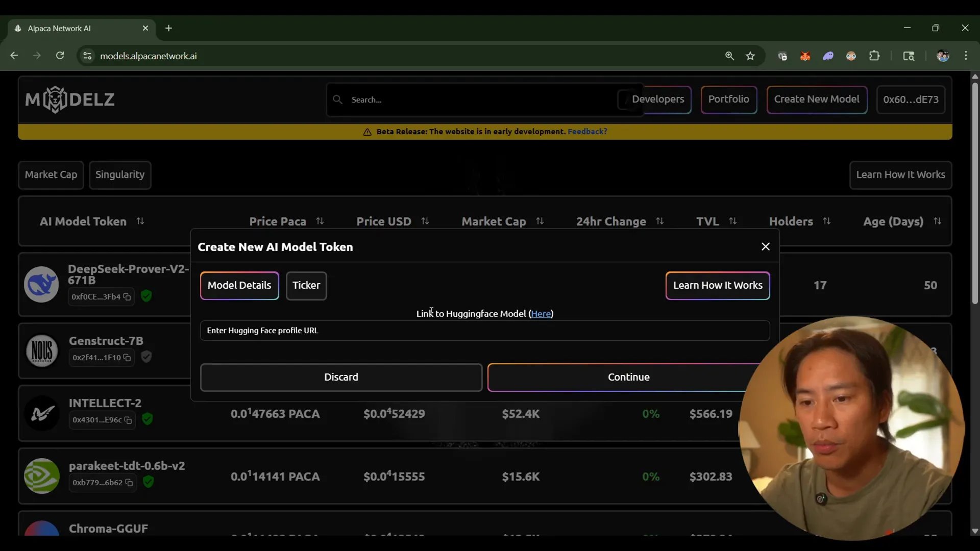Copy the 0xb779...6b62 address
Image resolution: width=980 pixels, height=551 pixels.
pyautogui.click(x=129, y=483)
